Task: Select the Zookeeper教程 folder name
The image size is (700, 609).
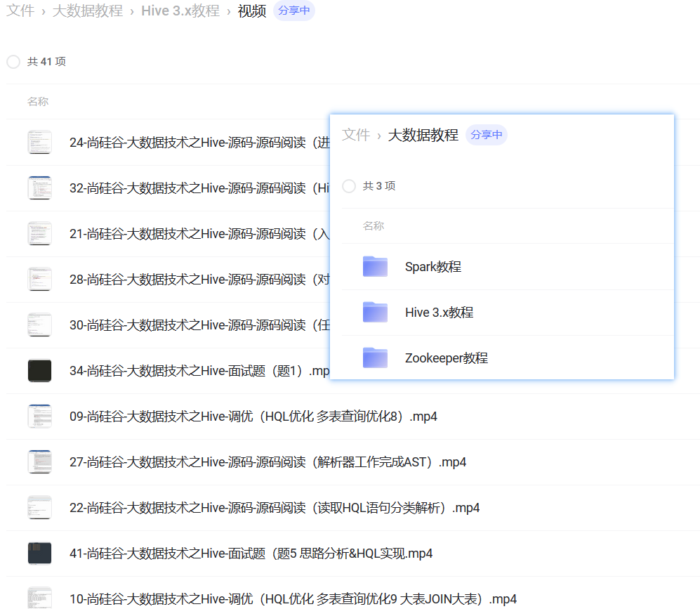Action: click(447, 358)
